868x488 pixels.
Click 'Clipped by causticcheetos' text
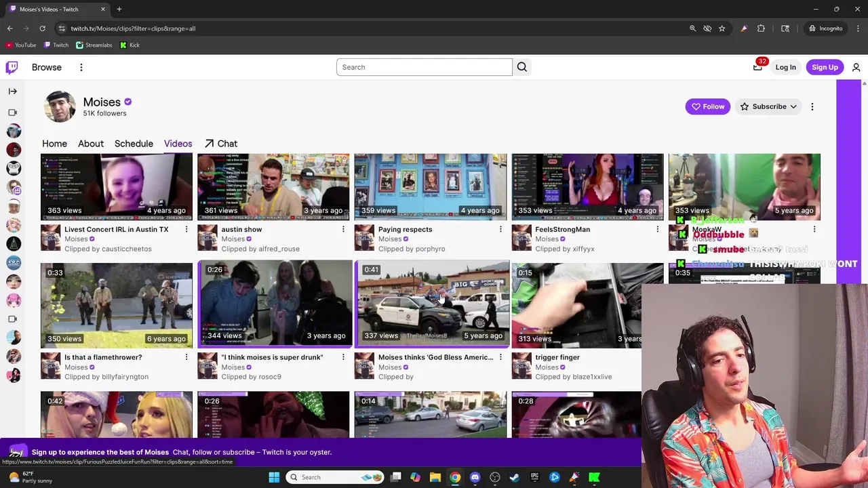click(108, 249)
